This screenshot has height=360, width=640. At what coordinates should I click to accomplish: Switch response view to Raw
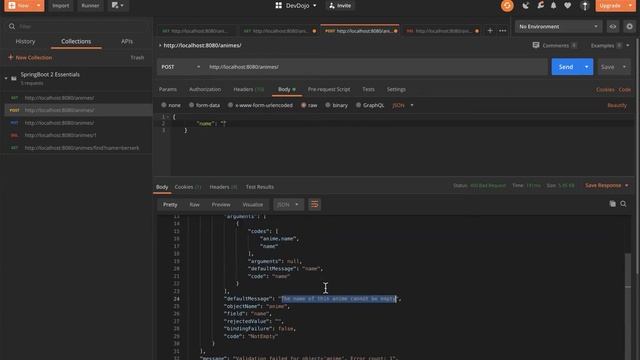click(x=194, y=204)
